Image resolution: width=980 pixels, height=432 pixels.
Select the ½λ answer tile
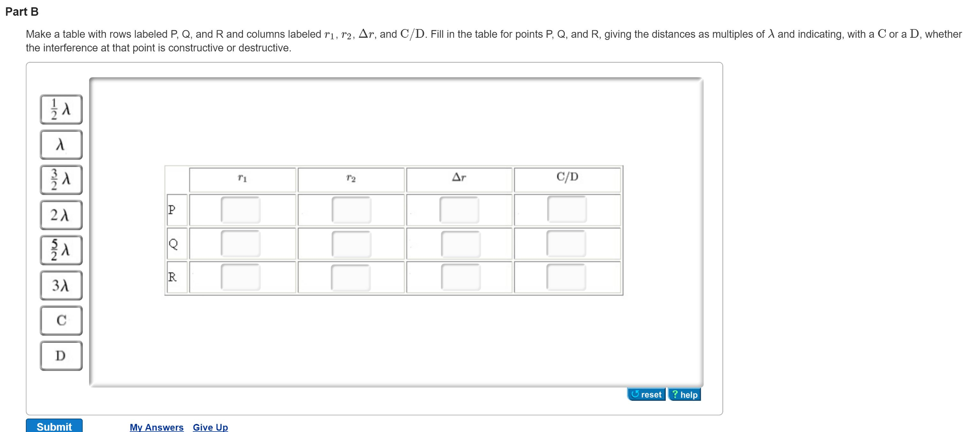click(60, 109)
